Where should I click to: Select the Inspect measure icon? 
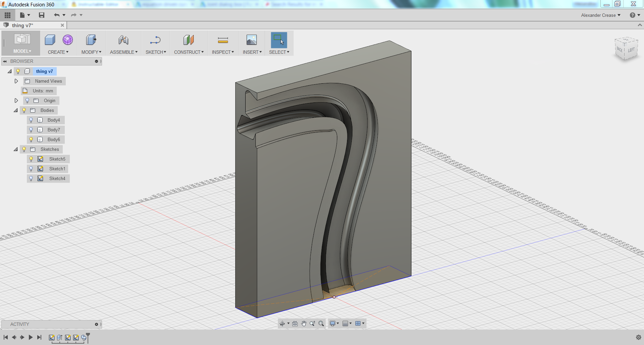[222, 40]
